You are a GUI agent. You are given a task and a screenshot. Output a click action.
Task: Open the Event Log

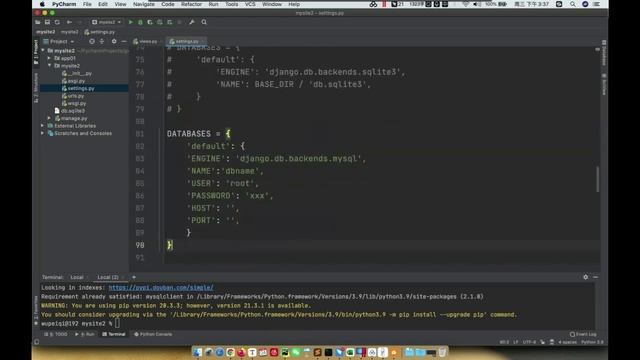[x=583, y=334]
